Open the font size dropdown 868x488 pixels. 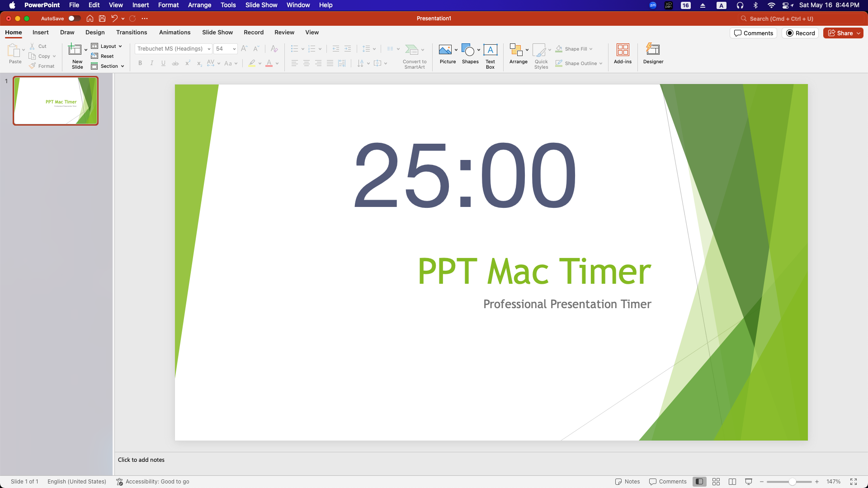234,49
